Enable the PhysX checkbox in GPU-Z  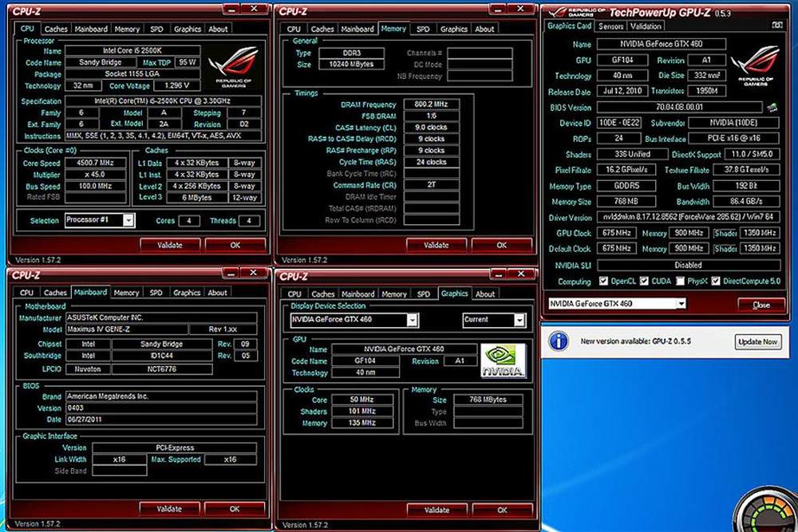coord(680,282)
